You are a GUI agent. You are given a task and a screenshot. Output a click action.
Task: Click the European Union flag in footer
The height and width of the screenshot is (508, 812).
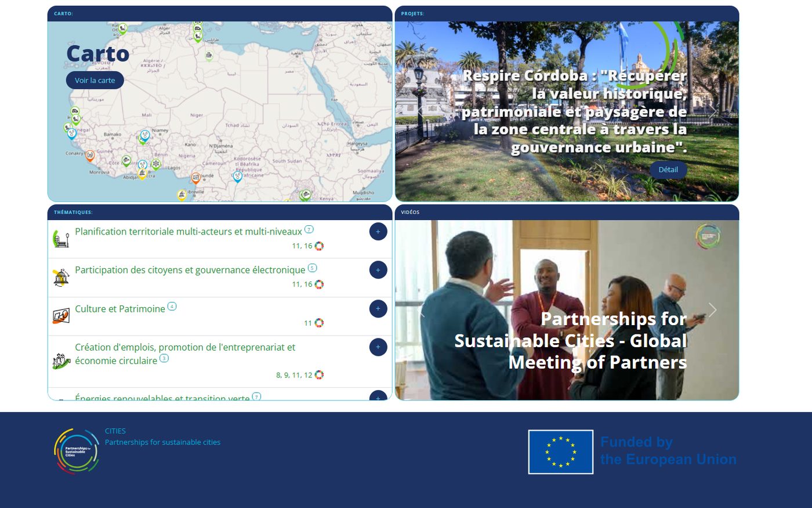point(560,452)
